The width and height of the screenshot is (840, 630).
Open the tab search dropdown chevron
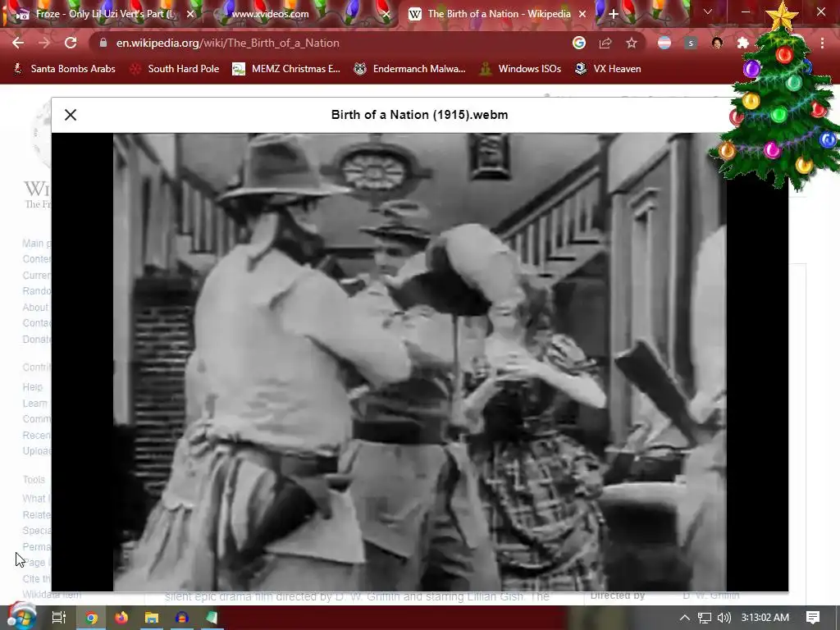[x=708, y=11]
